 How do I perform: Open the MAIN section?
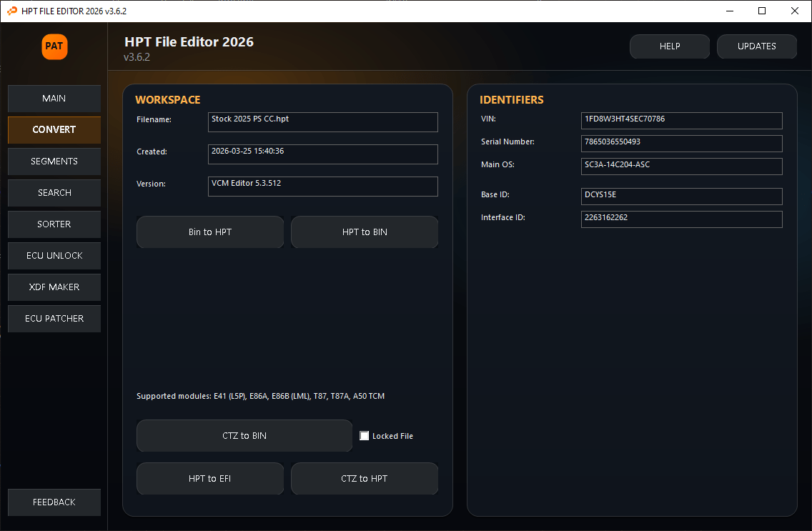(x=54, y=99)
